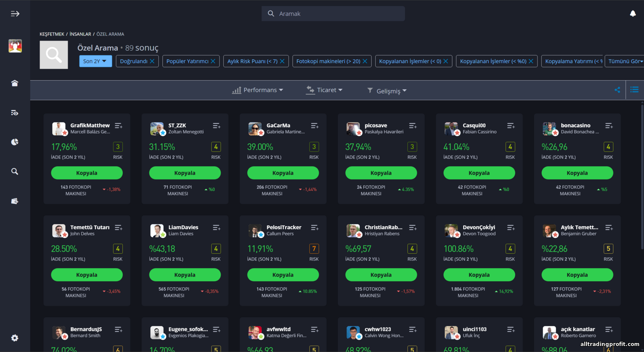The image size is (644, 352).
Task: Click Kopyala for ST_ZZK
Action: click(x=185, y=173)
